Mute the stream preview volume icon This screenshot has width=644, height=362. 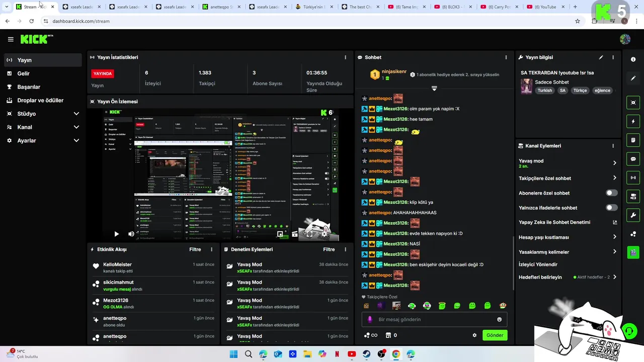click(x=131, y=234)
